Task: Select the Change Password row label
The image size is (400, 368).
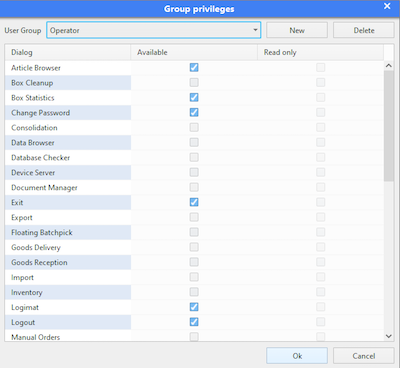Action: [40, 113]
